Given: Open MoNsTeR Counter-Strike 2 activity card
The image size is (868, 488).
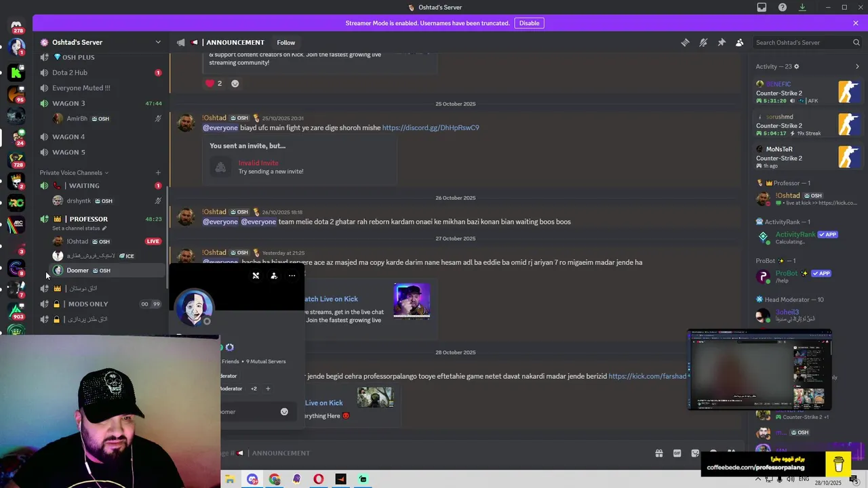Looking at the screenshot, I should (x=808, y=157).
